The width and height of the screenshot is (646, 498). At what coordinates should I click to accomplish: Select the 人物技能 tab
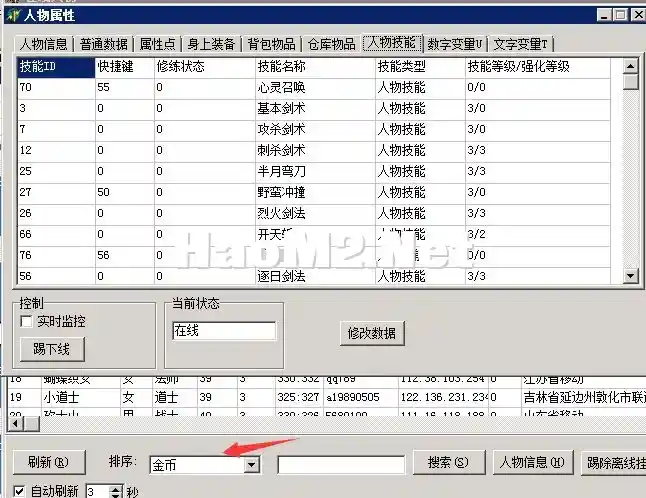coord(392,43)
